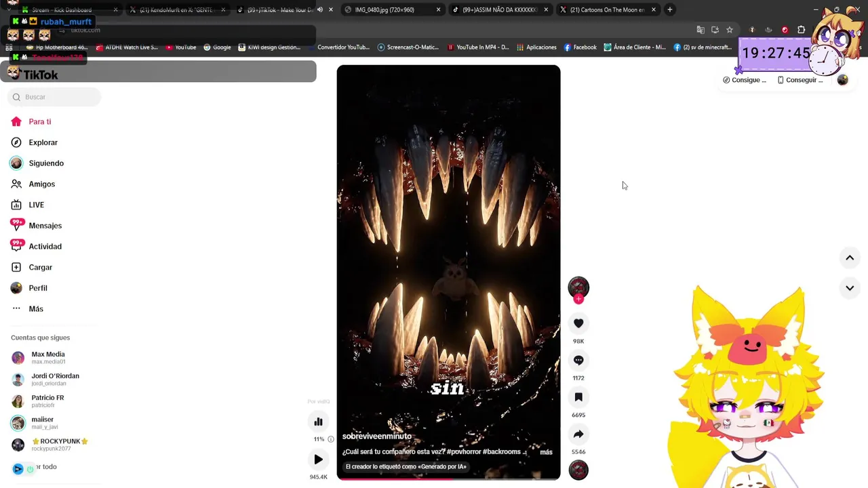Open the LIVE section

[27, 205]
